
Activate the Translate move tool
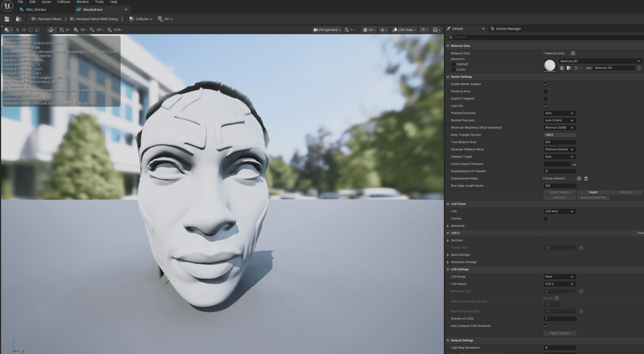(24, 30)
